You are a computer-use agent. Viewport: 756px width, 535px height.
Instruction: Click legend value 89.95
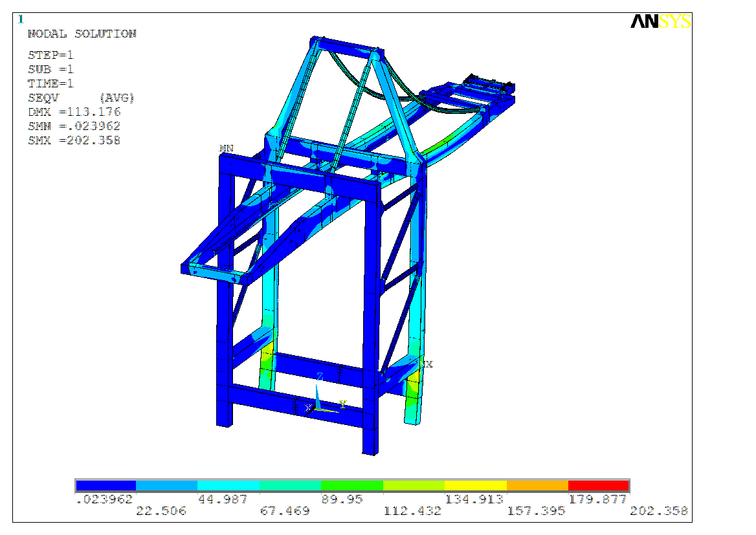342,499
